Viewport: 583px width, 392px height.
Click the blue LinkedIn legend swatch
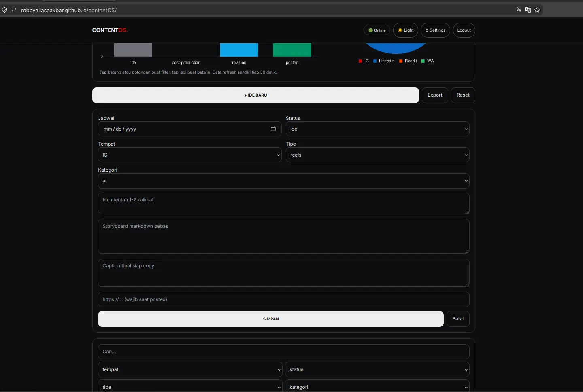[375, 61]
